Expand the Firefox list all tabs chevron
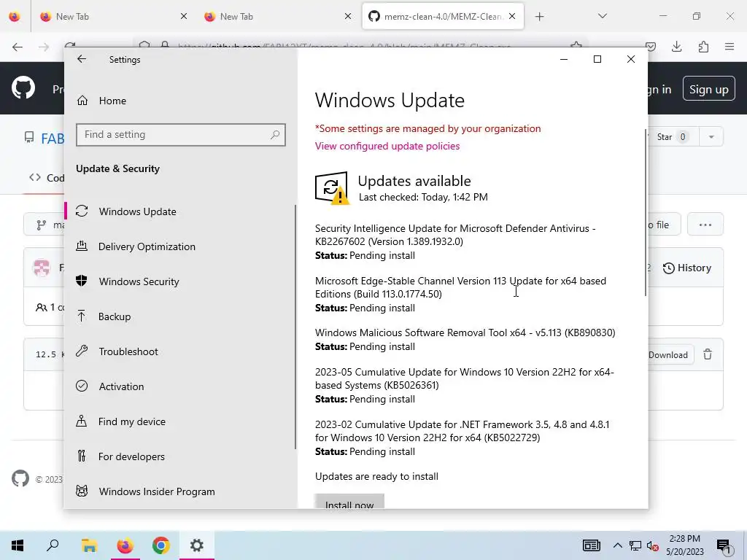The width and height of the screenshot is (747, 560). click(602, 16)
